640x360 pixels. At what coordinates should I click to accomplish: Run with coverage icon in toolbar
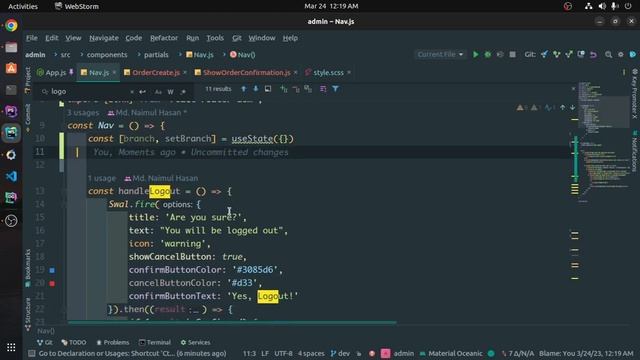tap(500, 54)
